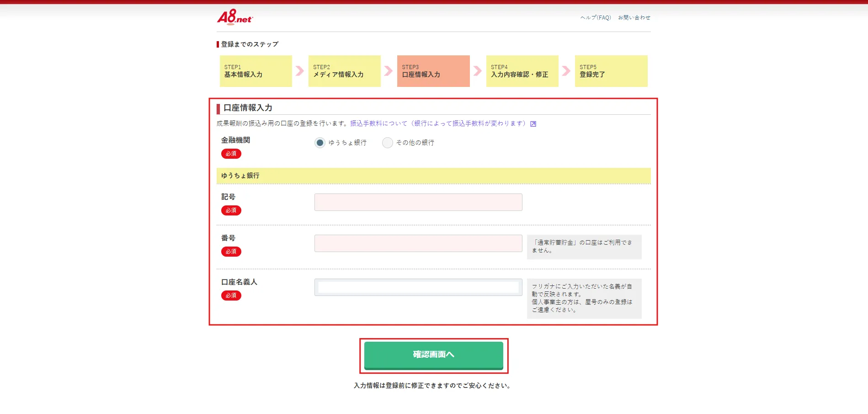Click the 必須 badge under 番号
Screen dimensions: 868x414
tap(231, 252)
